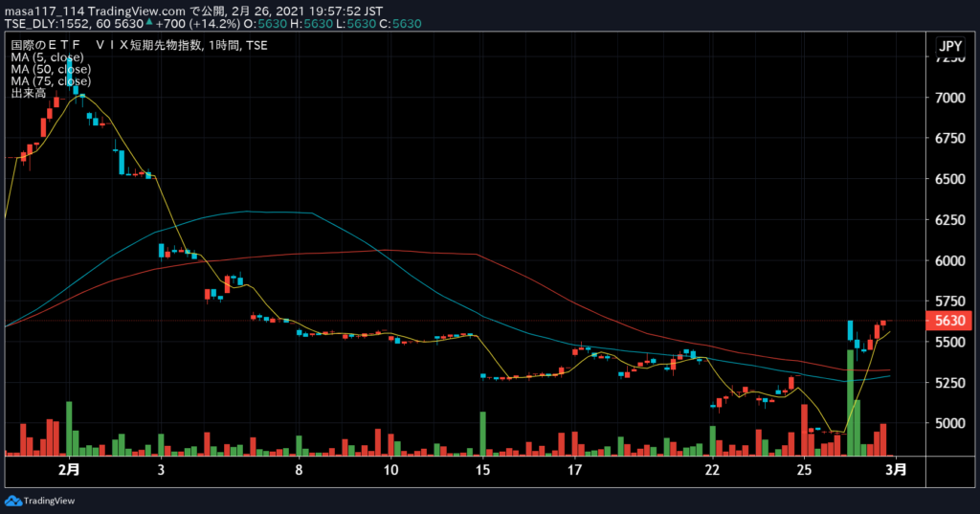Click the 6750 price level on scale
Image resolution: width=980 pixels, height=514 pixels.
point(950,138)
